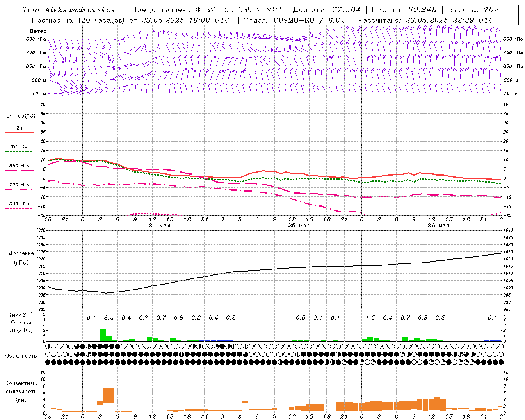This screenshot has width=525, height=420.
Task: Click the Td 2м dew point legend entry
Action: [19, 147]
